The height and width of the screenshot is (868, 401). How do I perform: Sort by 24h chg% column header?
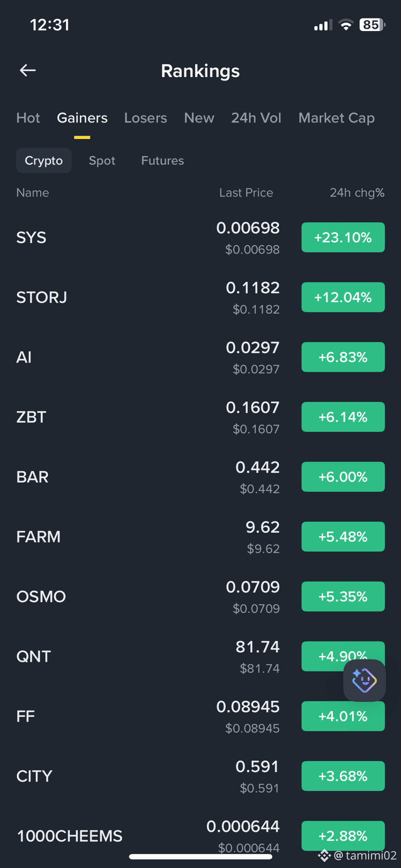pyautogui.click(x=357, y=193)
